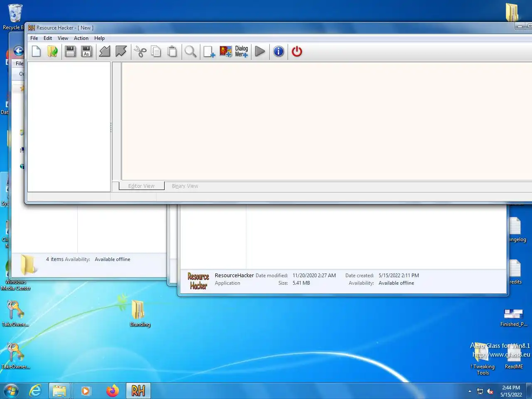This screenshot has height=399, width=532.
Task: Launch Firefox from the taskbar
Action: [112, 391]
